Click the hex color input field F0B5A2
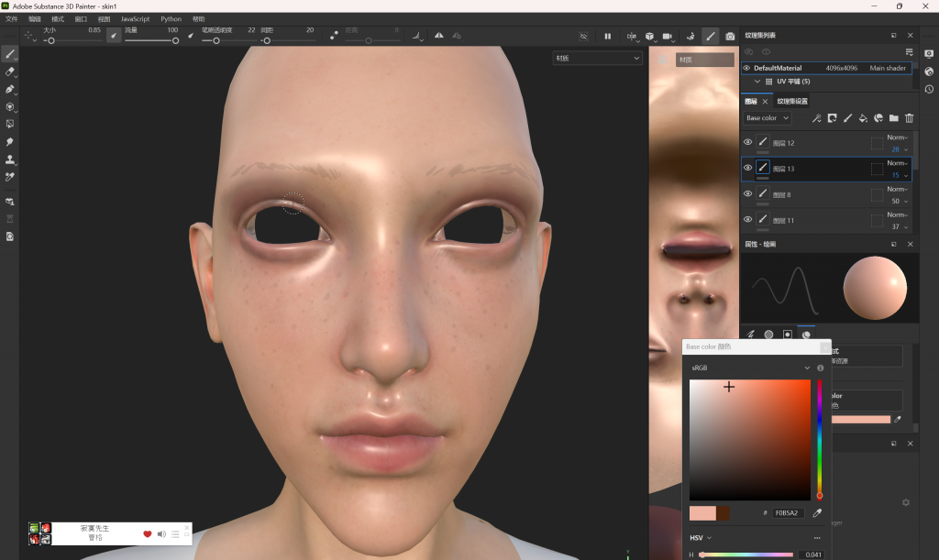 click(787, 513)
